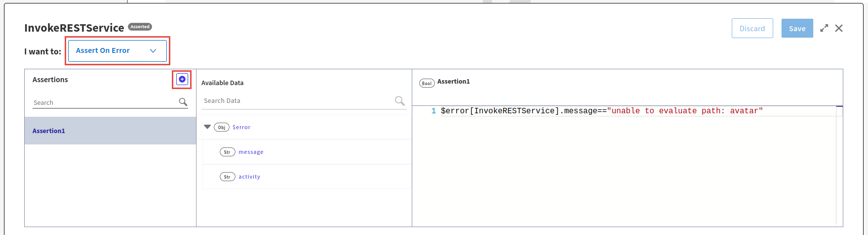
Task: Discard the assertion changes
Action: [752, 28]
